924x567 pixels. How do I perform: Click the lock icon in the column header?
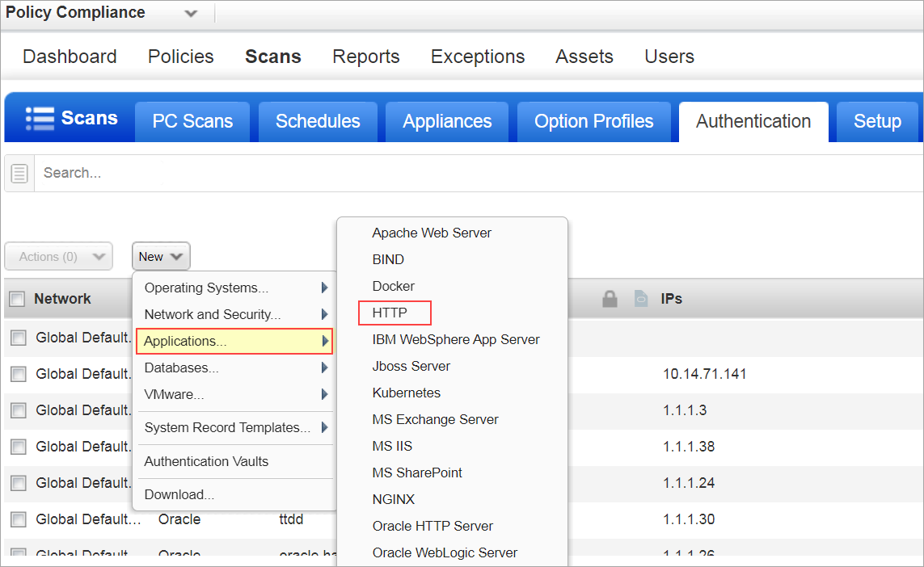(610, 298)
